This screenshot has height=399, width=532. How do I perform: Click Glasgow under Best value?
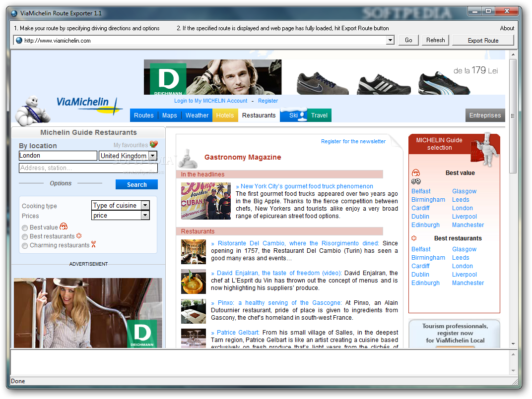464,191
